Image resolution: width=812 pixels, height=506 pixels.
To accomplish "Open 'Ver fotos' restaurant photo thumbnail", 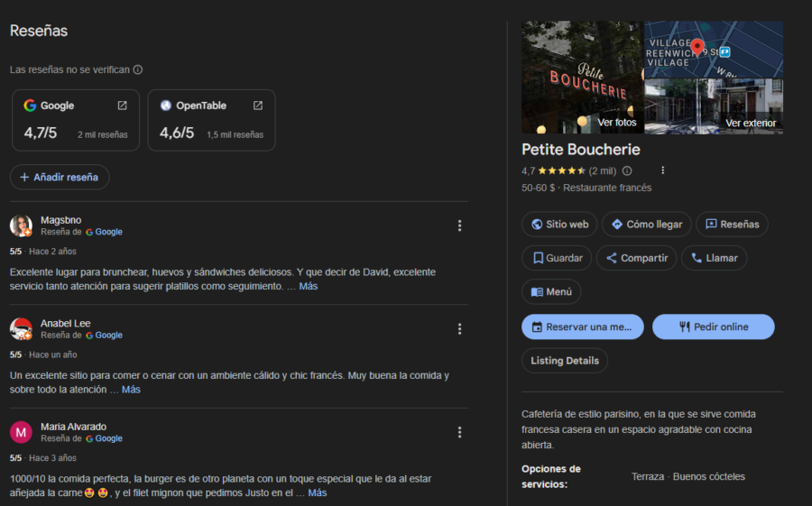I will 582,78.
